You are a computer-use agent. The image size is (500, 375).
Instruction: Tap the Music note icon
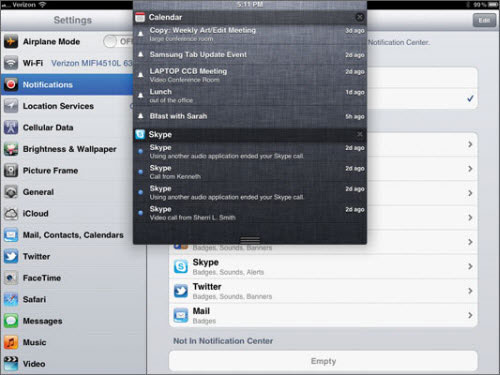click(x=11, y=342)
